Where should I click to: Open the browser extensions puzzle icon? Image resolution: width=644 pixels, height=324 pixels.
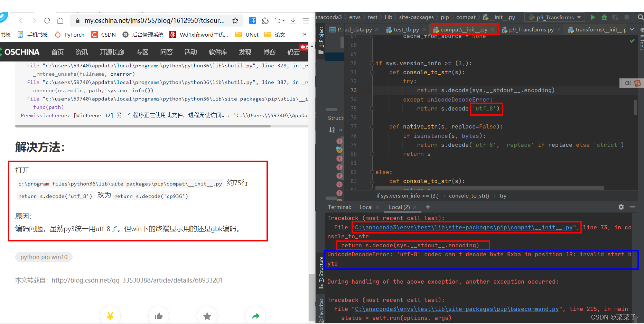(x=265, y=21)
